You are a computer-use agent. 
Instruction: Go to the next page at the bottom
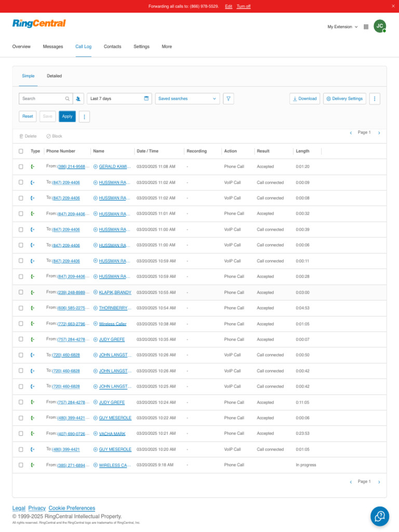click(x=379, y=482)
